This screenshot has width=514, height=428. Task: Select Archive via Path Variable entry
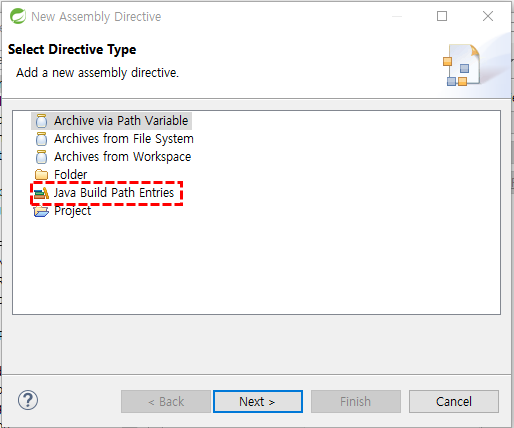tap(111, 121)
